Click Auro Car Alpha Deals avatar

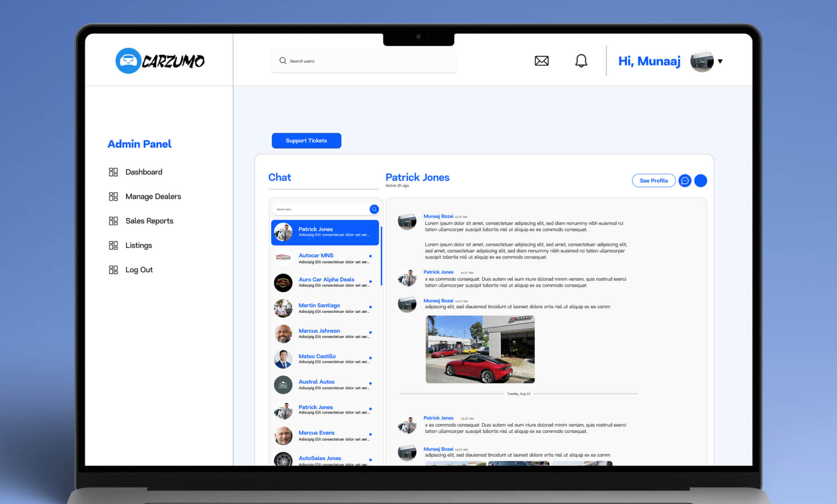283,283
